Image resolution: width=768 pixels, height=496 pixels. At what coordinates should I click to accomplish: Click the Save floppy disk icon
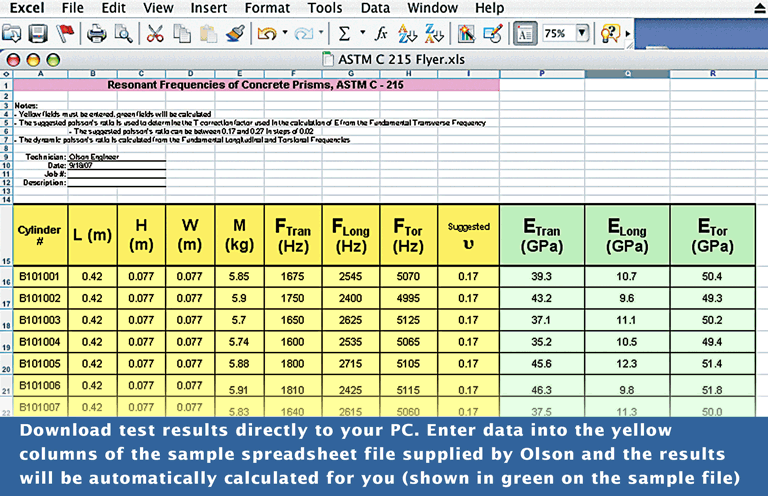point(38,34)
